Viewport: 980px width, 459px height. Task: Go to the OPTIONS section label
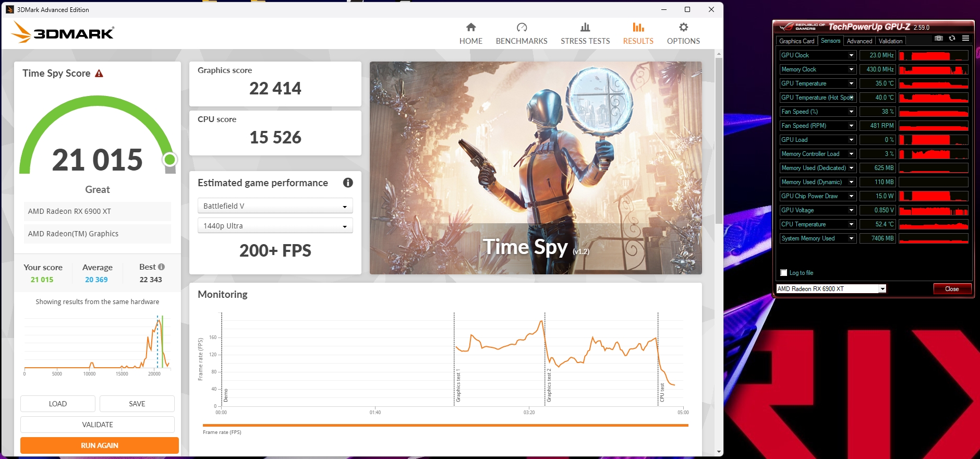pyautogui.click(x=683, y=41)
